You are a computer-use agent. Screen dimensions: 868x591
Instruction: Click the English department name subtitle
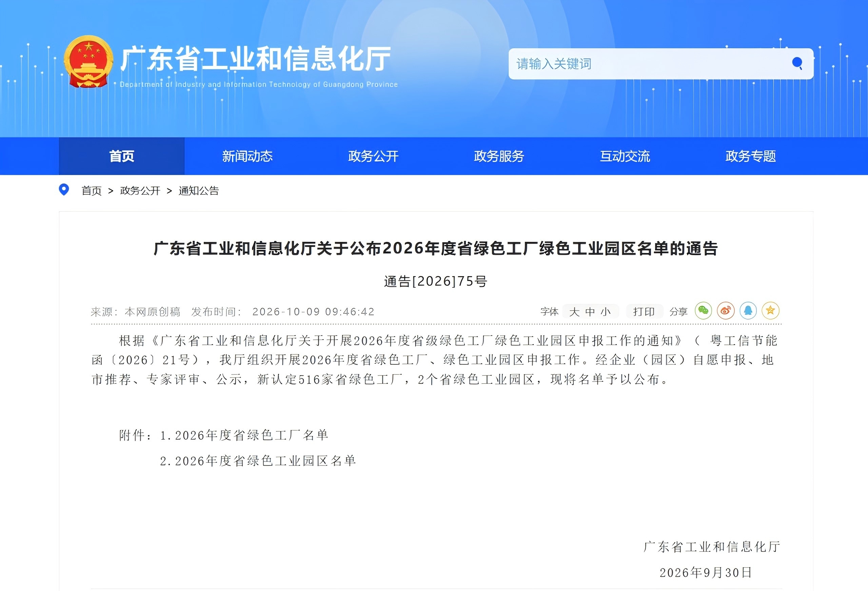click(258, 84)
